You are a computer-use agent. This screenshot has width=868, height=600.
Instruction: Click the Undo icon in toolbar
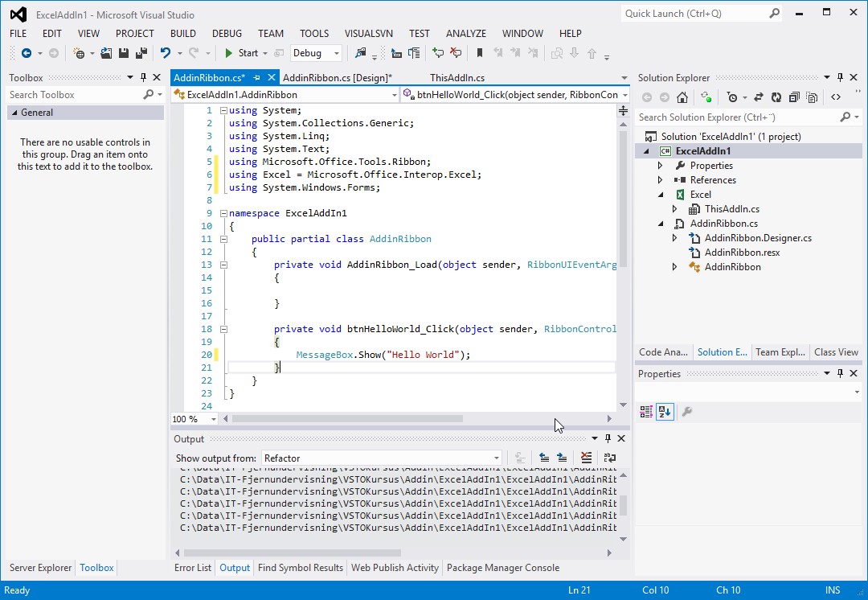point(165,53)
